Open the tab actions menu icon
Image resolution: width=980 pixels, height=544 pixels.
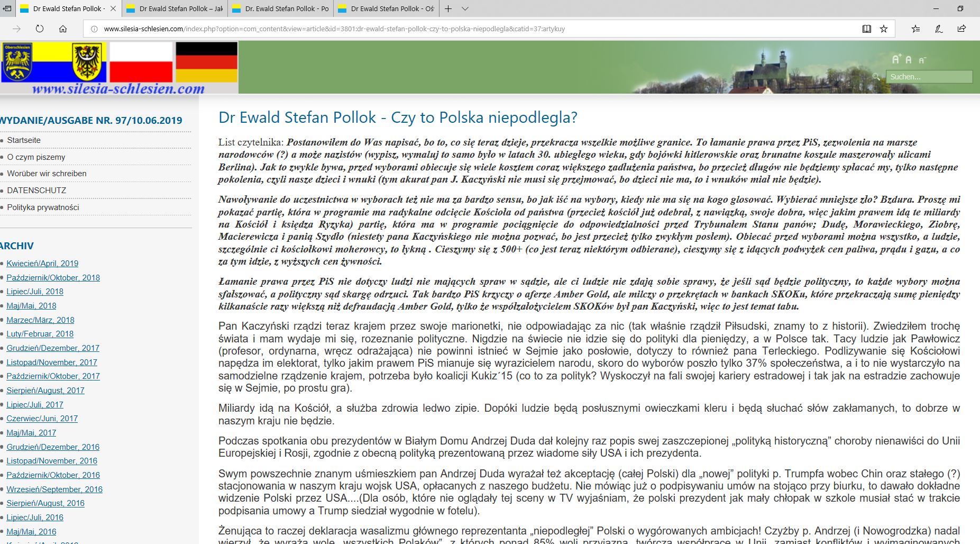click(7, 8)
